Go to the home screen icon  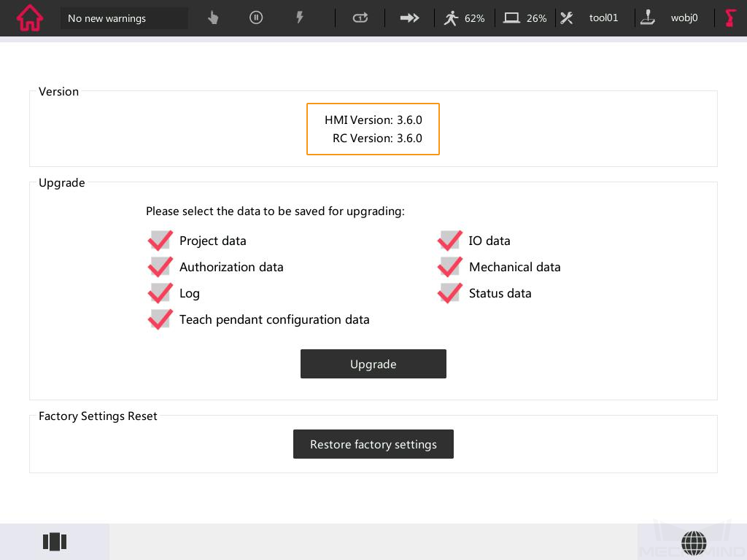pos(30,18)
